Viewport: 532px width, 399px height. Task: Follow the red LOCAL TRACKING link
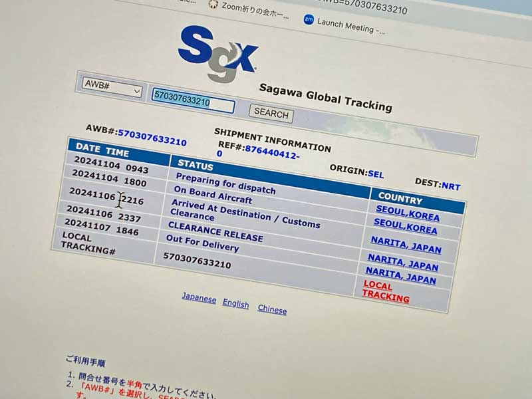click(x=386, y=293)
